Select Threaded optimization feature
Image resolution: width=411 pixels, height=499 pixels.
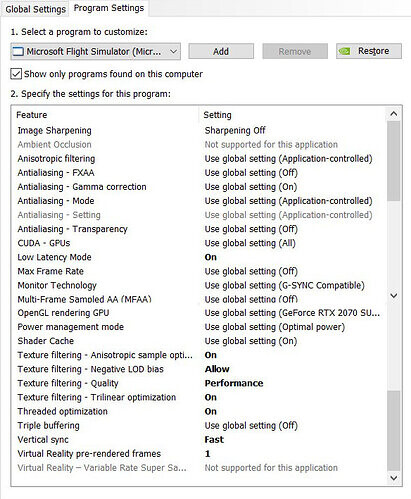click(62, 411)
